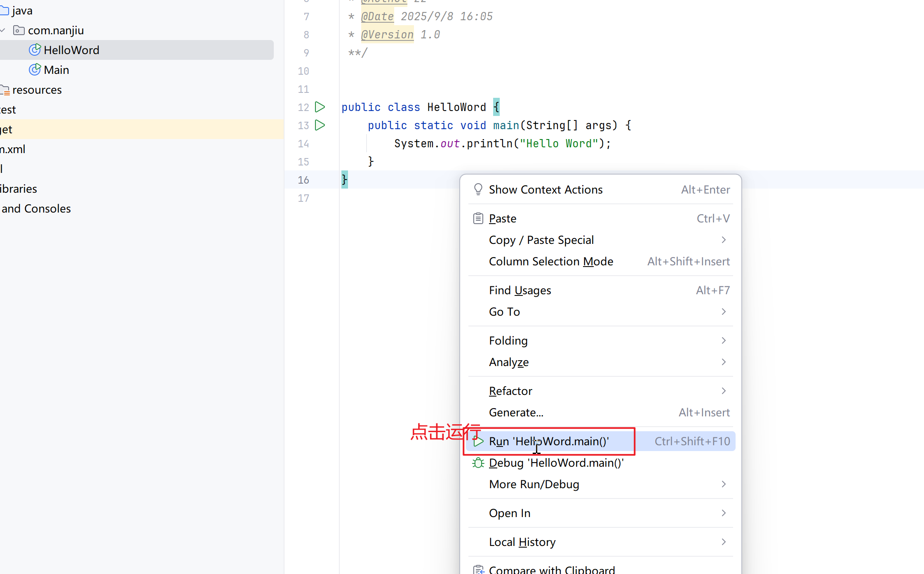Click the com.nanjiu package folder icon
The width and height of the screenshot is (924, 574).
tap(19, 30)
